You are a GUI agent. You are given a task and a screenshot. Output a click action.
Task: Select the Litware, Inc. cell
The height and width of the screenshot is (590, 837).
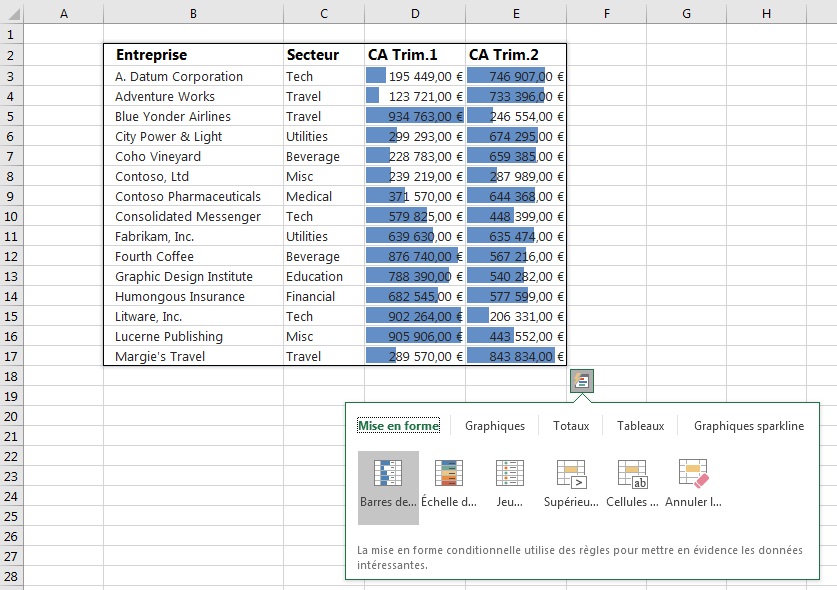pyautogui.click(x=193, y=317)
